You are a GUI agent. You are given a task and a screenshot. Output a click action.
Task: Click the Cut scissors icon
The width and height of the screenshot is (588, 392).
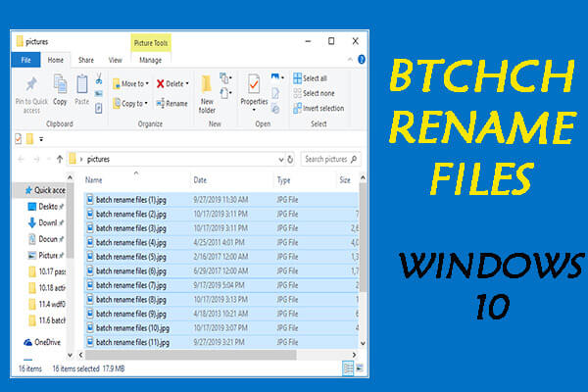[x=99, y=78]
